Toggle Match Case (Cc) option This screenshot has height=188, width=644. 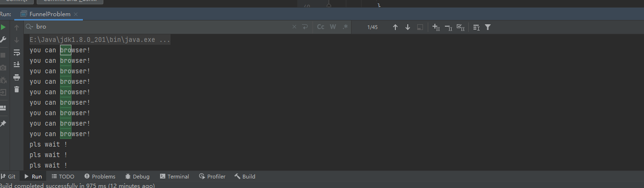pyautogui.click(x=321, y=27)
